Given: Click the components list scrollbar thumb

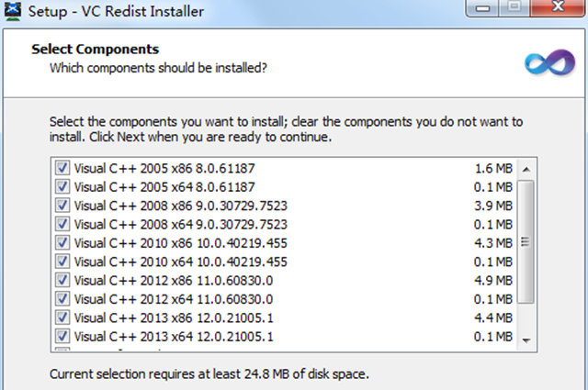Looking at the screenshot, I should 526,241.
